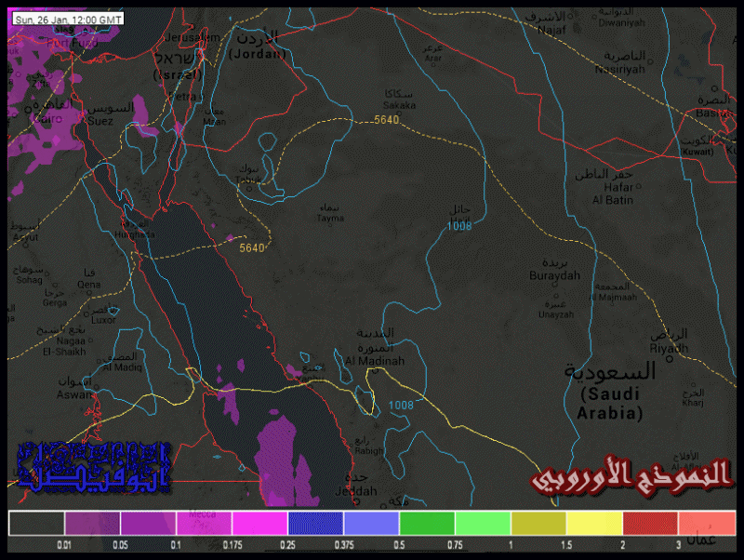Click the "5640" contour label near Sakaka

(386, 120)
